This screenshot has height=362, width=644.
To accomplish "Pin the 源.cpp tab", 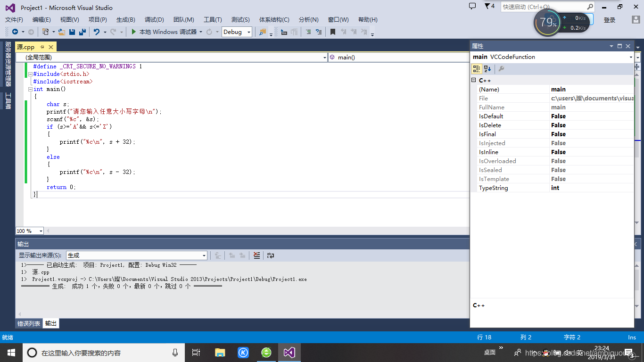I will click(x=42, y=47).
